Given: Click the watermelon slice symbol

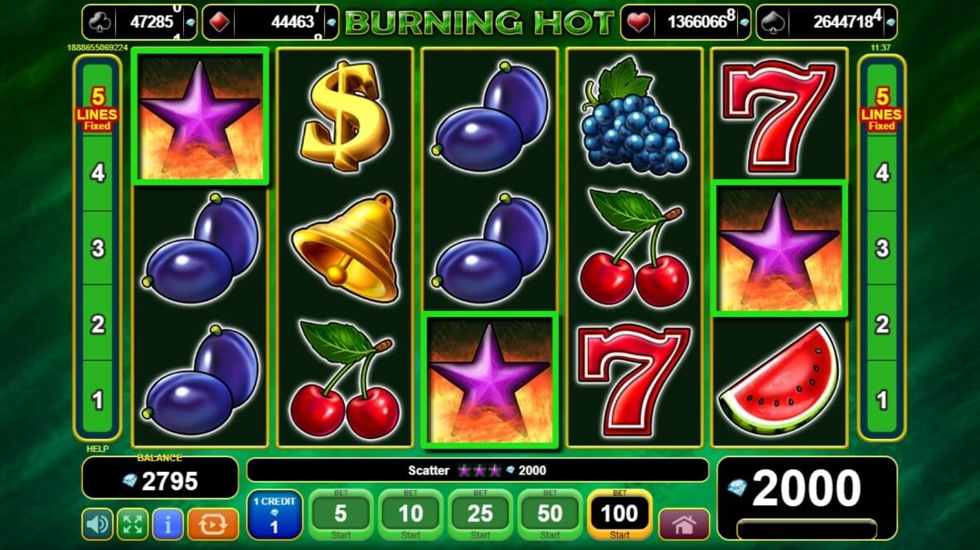Looking at the screenshot, I should point(779,380).
